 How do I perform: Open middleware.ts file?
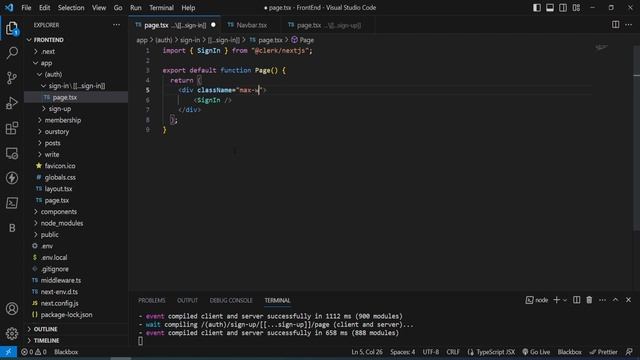(x=61, y=280)
